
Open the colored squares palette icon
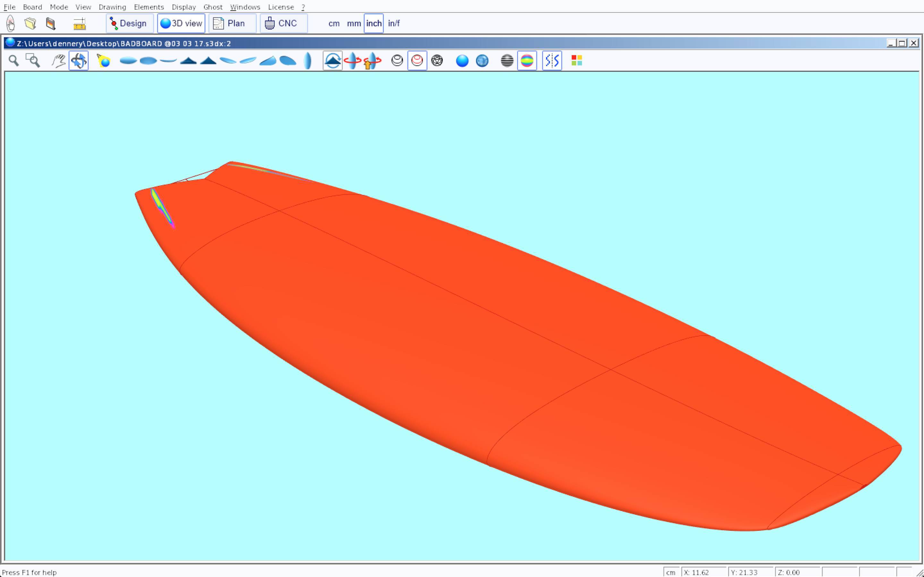click(x=577, y=61)
